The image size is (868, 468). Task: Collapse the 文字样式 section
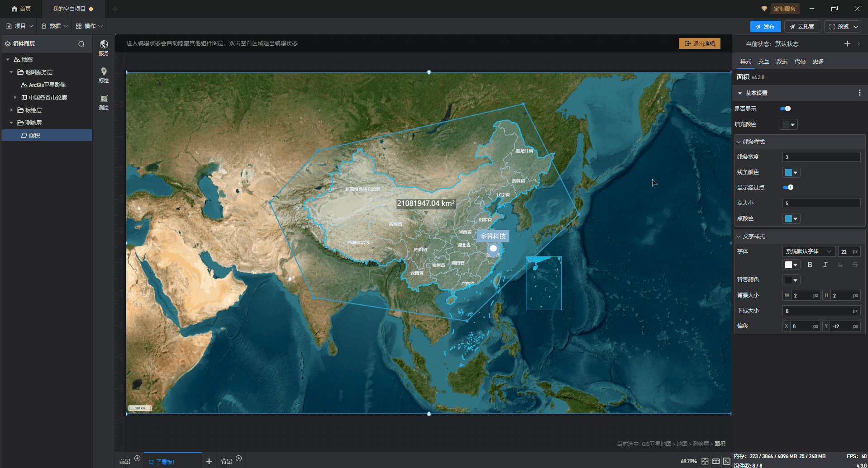tap(739, 236)
